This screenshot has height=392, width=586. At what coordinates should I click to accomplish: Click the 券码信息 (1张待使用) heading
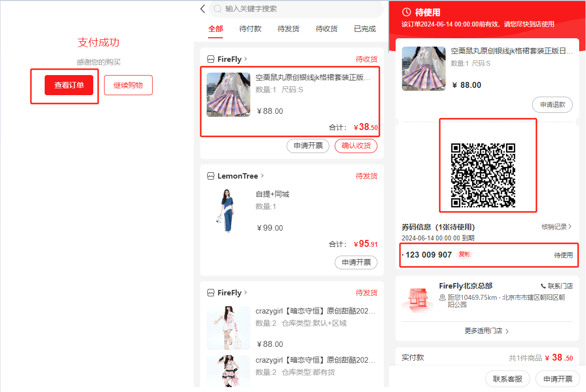click(x=438, y=227)
